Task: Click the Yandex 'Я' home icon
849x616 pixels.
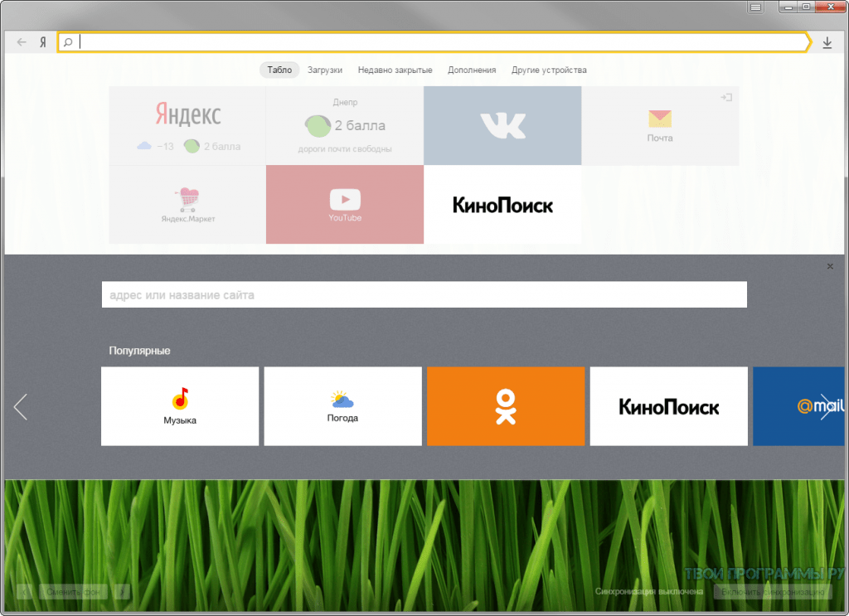Action: point(42,42)
